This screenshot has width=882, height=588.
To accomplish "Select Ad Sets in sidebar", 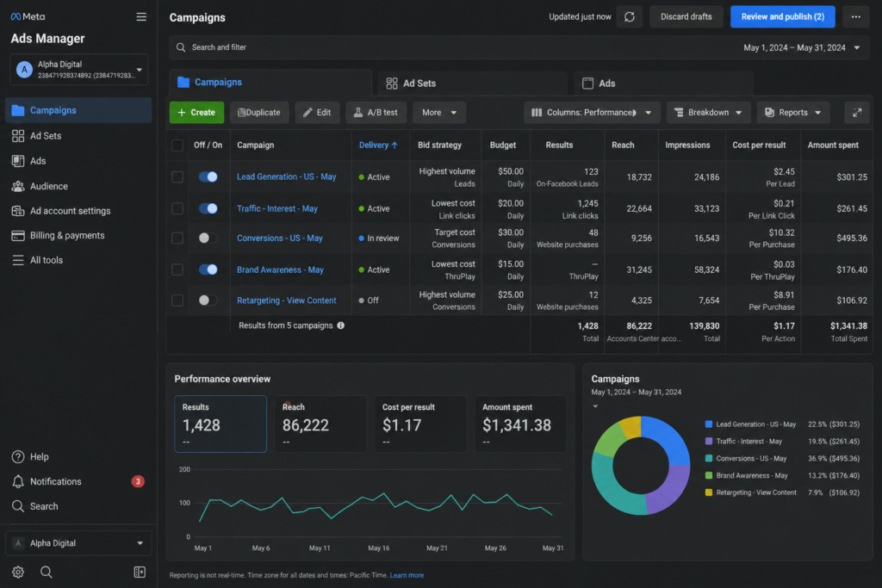I will tap(36, 135).
